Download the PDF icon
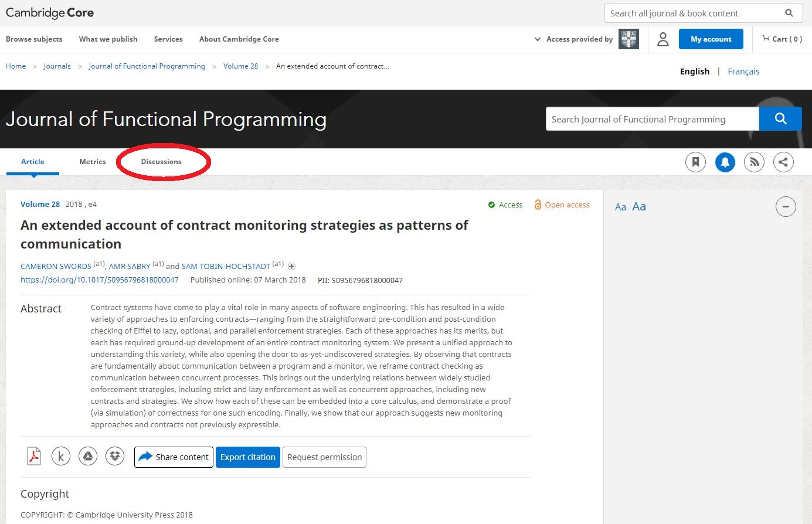The image size is (812, 524). 34,456
